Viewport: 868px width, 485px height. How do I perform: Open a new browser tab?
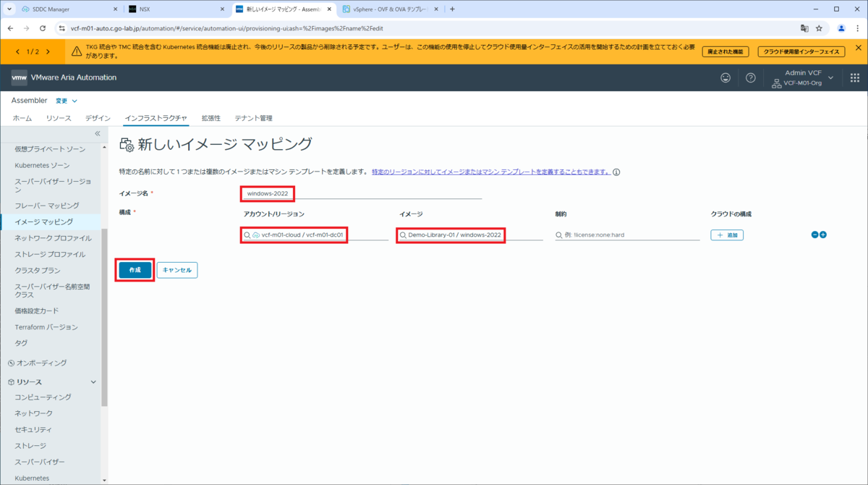452,9
